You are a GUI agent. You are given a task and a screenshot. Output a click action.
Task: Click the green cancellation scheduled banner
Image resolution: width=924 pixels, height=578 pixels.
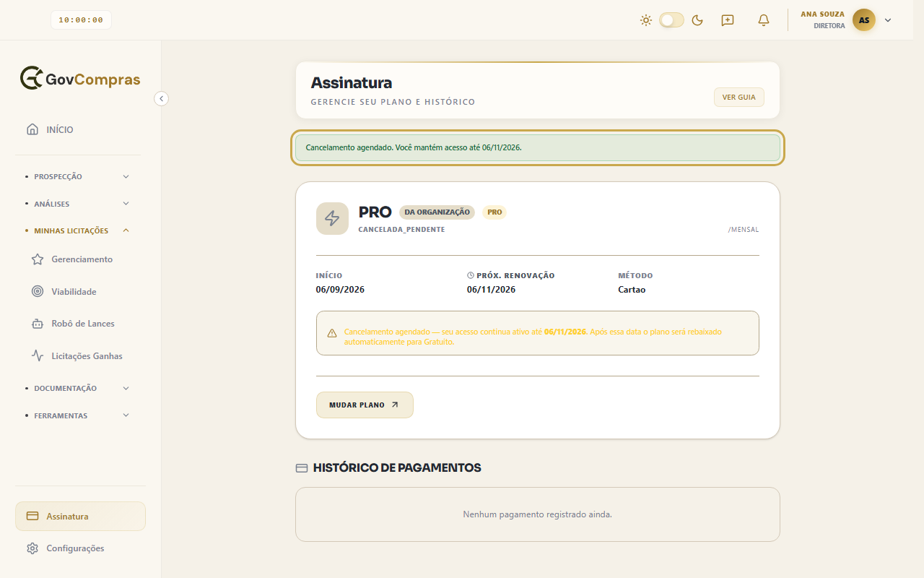538,147
